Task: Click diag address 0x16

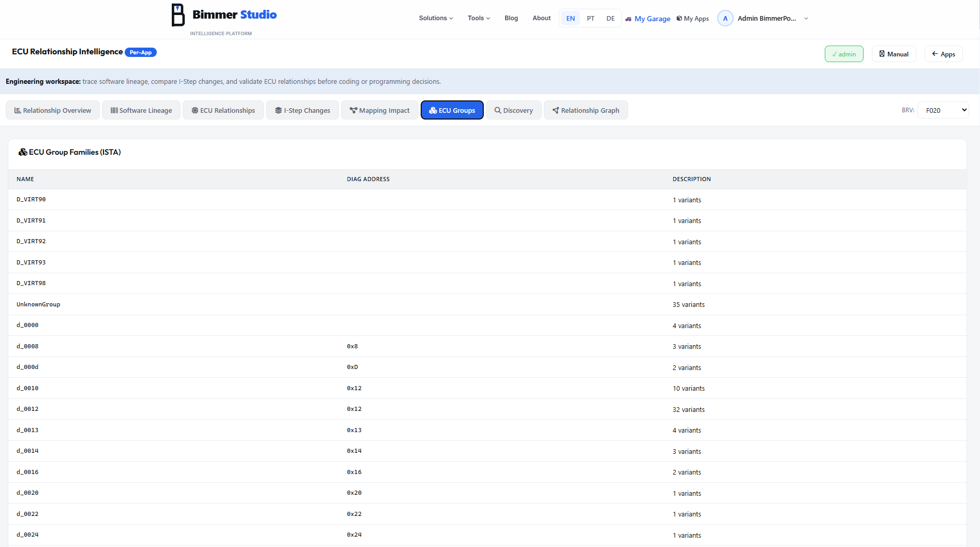Action: click(354, 472)
